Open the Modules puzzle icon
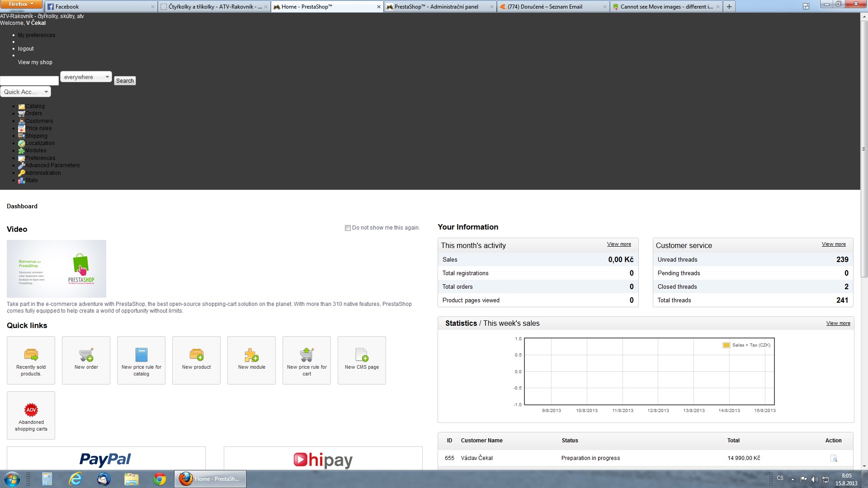The image size is (868, 488). [x=21, y=151]
